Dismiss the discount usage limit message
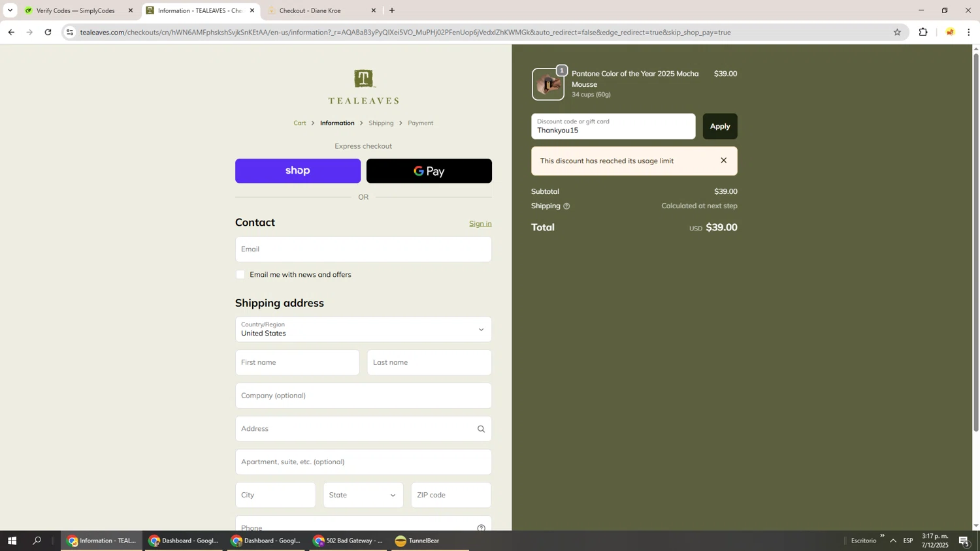980x551 pixels. [723, 161]
